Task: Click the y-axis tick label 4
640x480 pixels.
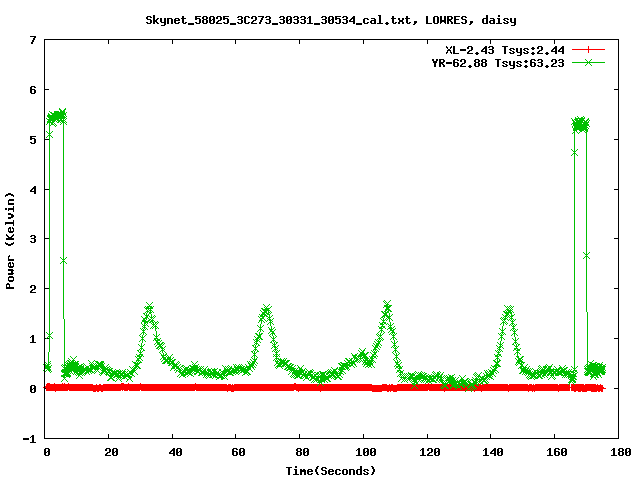Action: [x=33, y=190]
